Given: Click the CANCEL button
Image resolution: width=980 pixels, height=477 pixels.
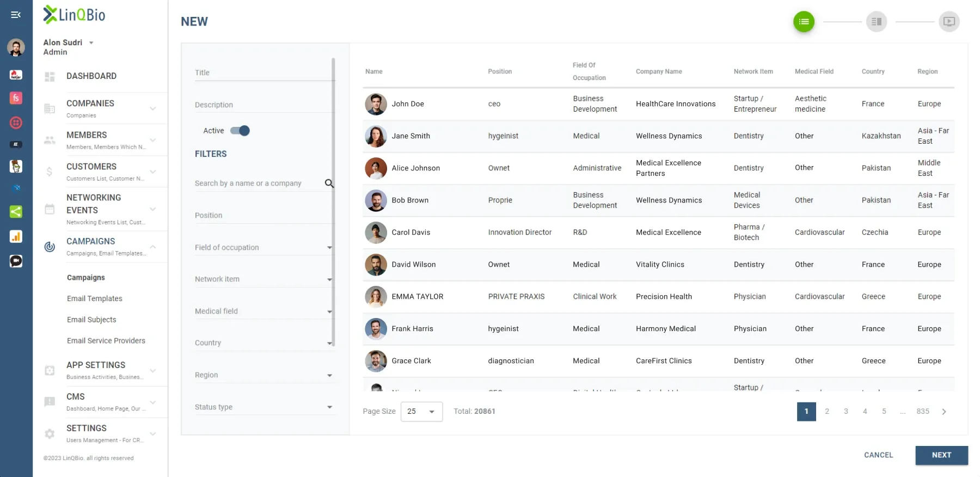Looking at the screenshot, I should click(878, 455).
